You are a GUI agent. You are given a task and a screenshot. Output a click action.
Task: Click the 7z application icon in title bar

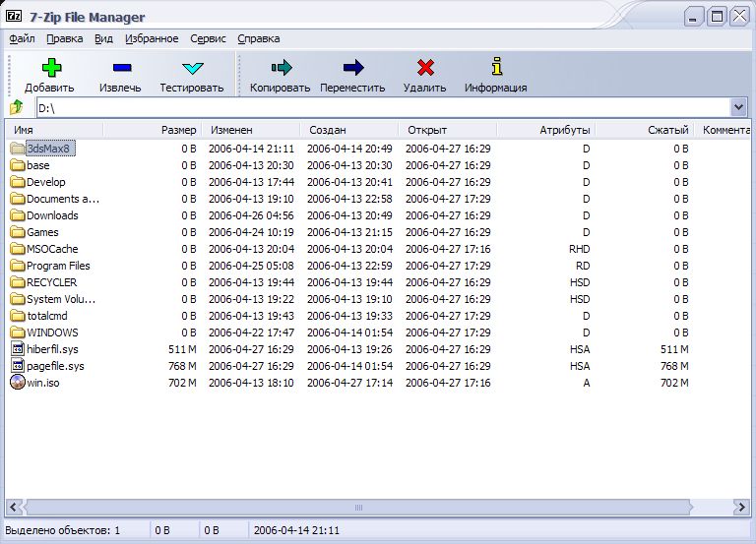point(14,16)
